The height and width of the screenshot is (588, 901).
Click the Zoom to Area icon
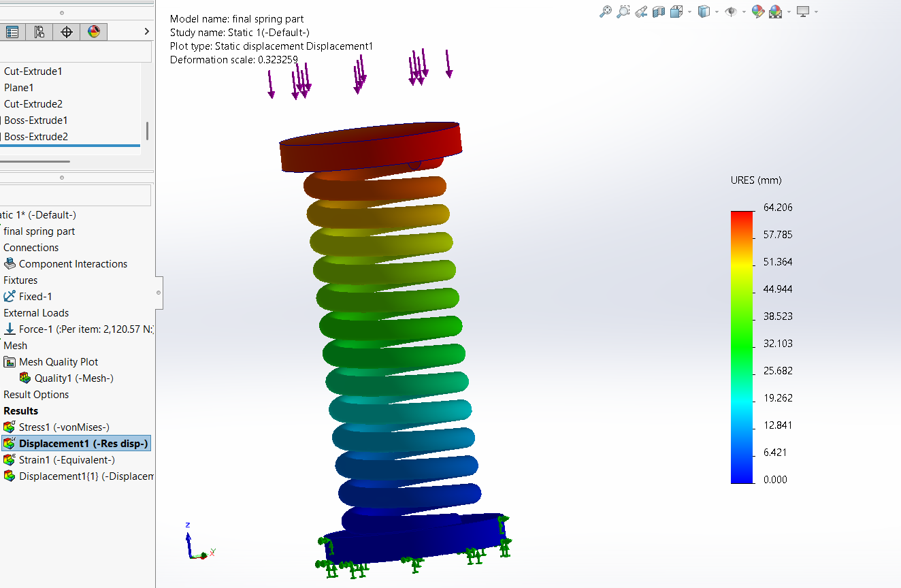coord(623,12)
